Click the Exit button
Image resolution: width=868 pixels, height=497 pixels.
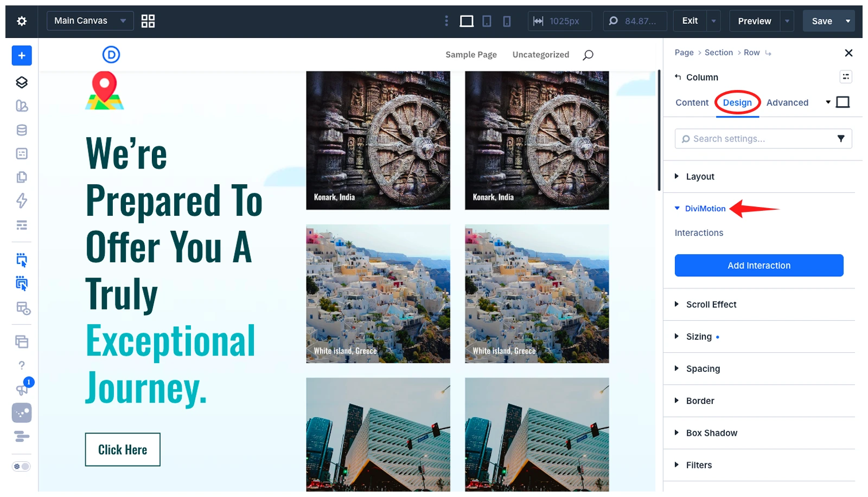pos(690,21)
